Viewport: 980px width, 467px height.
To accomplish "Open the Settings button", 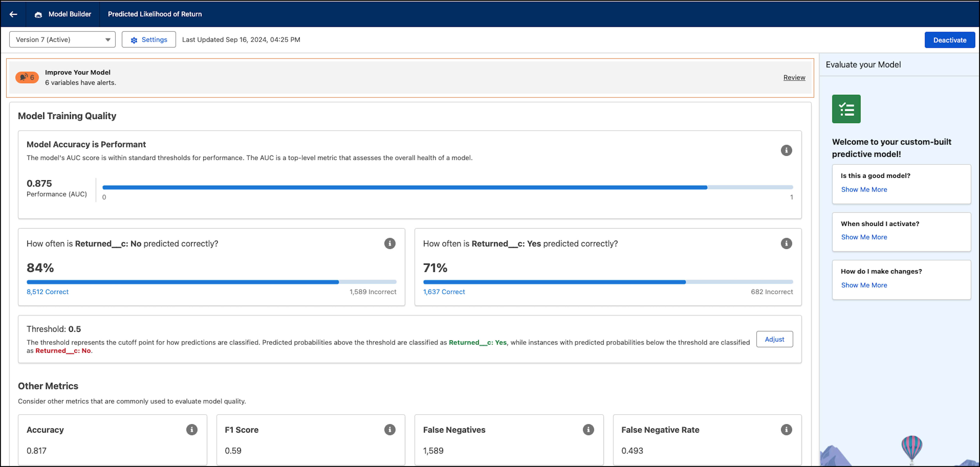I will click(x=149, y=40).
